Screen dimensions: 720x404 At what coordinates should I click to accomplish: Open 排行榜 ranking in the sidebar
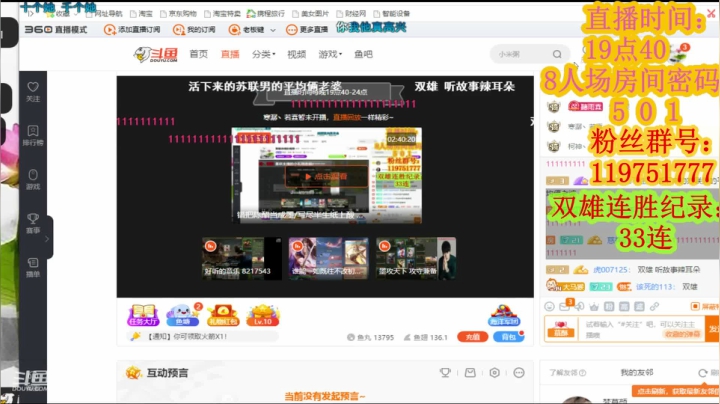33,136
